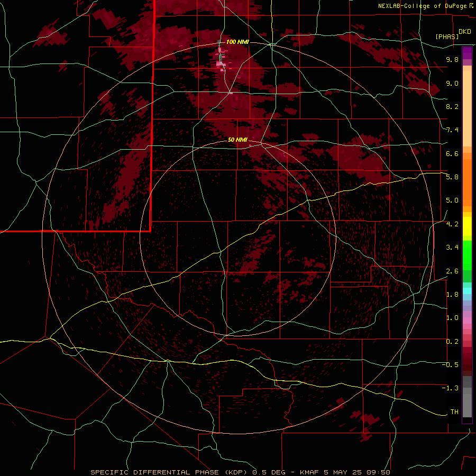Click the 1.8 scale value
Image resolution: width=476 pixels, height=476 pixels.
click(x=452, y=295)
